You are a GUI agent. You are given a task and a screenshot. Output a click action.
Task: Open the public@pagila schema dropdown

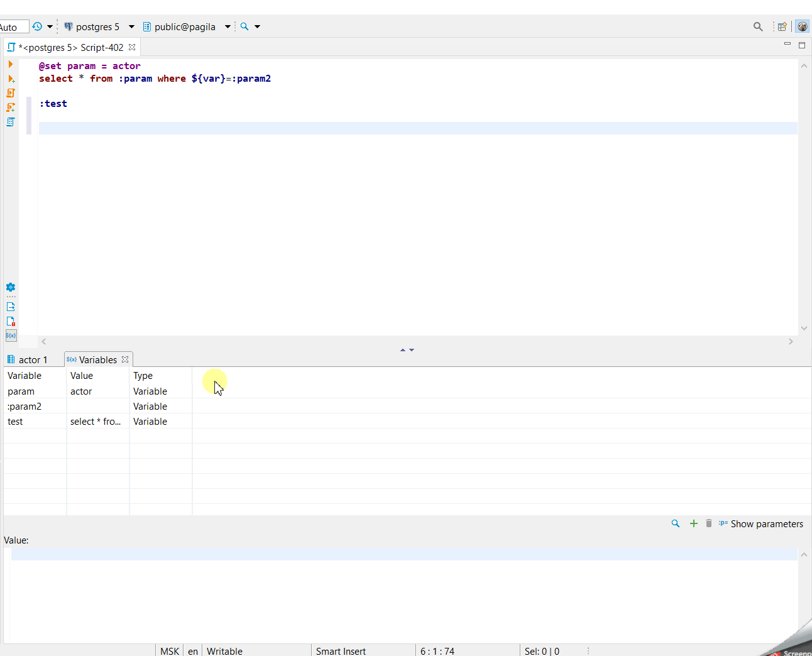[x=227, y=26]
